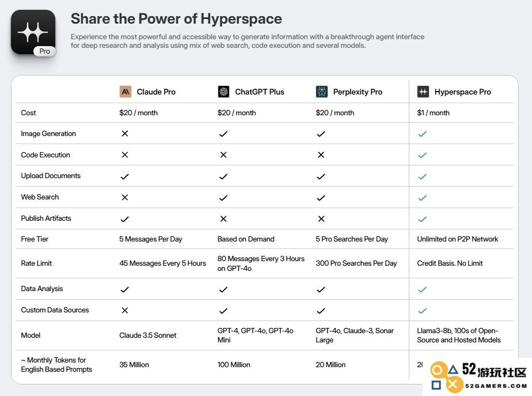Click the '100 Million' tokens cell

[234, 365]
